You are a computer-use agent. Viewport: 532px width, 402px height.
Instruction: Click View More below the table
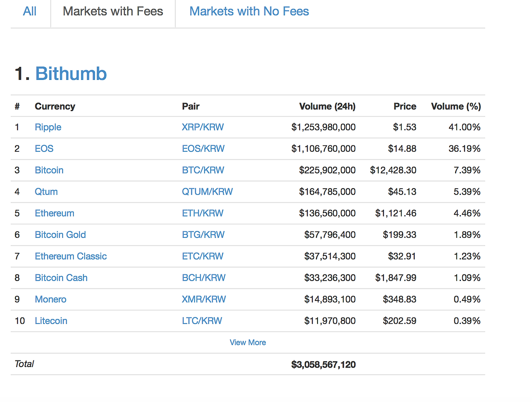click(248, 343)
